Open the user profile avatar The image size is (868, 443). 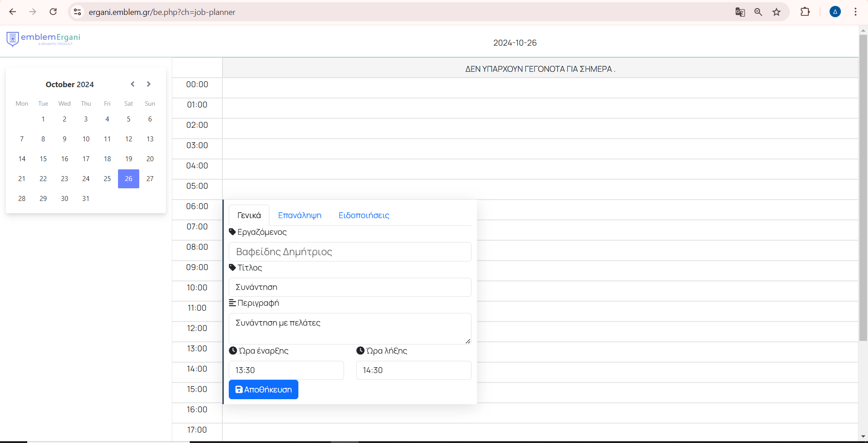pos(835,12)
